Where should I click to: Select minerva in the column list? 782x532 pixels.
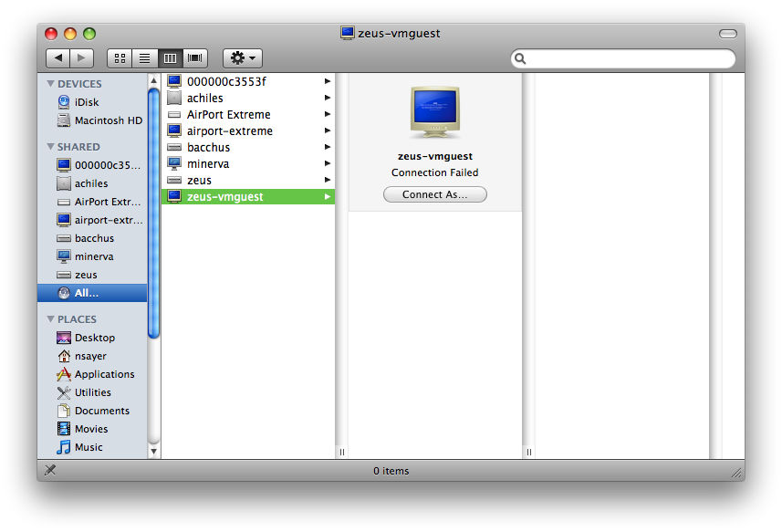tap(248, 163)
